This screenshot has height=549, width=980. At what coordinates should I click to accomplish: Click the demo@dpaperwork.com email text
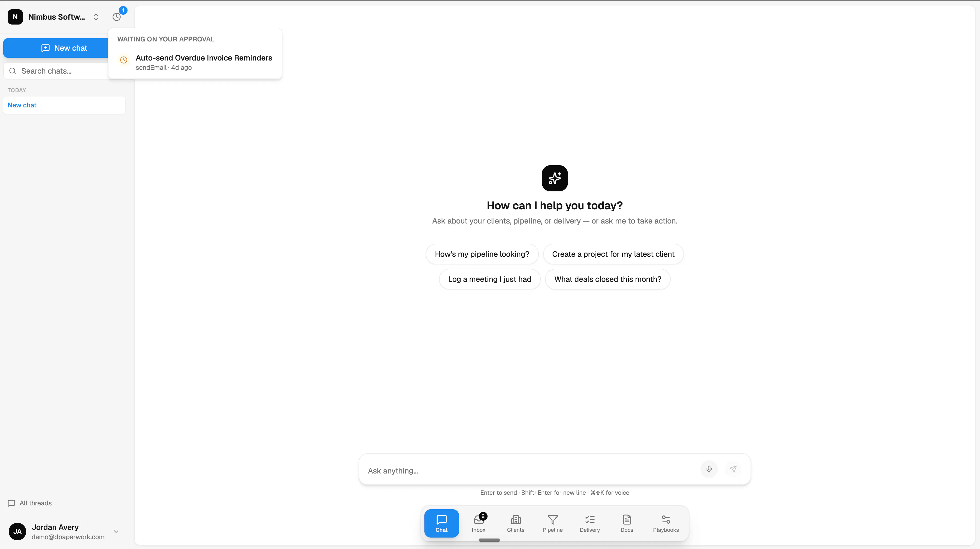tap(68, 537)
